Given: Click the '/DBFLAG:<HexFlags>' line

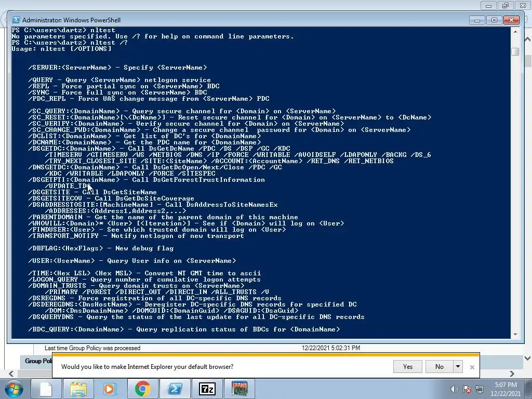Looking at the screenshot, I should point(101,248).
